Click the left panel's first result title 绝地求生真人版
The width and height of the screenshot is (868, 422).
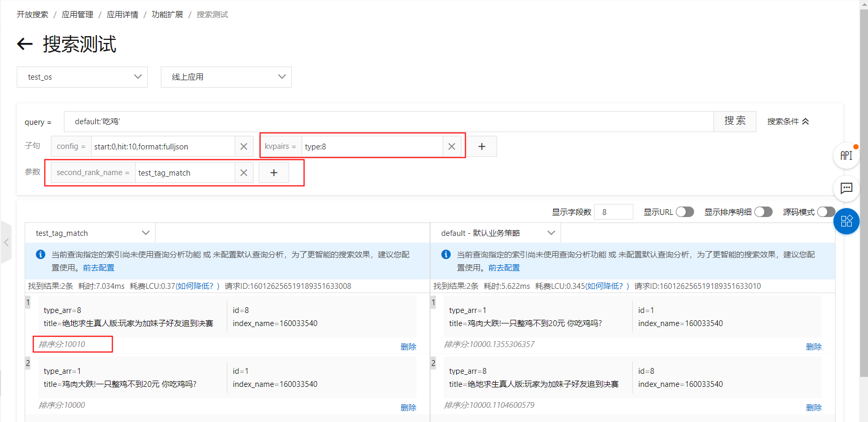(x=128, y=323)
